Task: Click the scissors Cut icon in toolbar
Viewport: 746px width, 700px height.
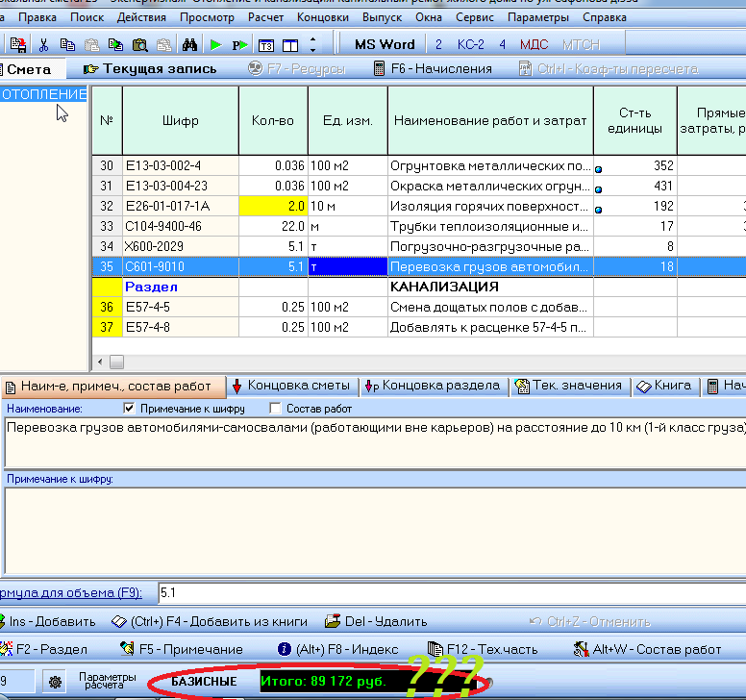Action: (44, 44)
